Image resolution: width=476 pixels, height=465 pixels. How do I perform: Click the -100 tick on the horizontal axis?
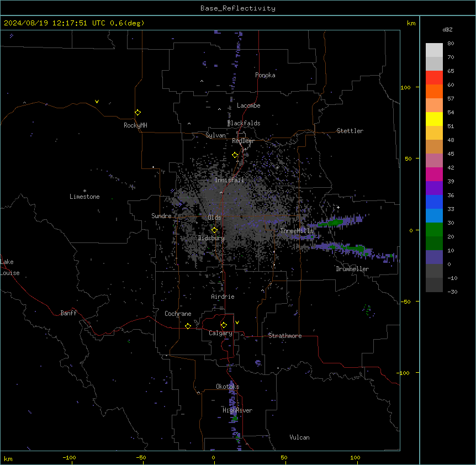pyautogui.click(x=69, y=457)
